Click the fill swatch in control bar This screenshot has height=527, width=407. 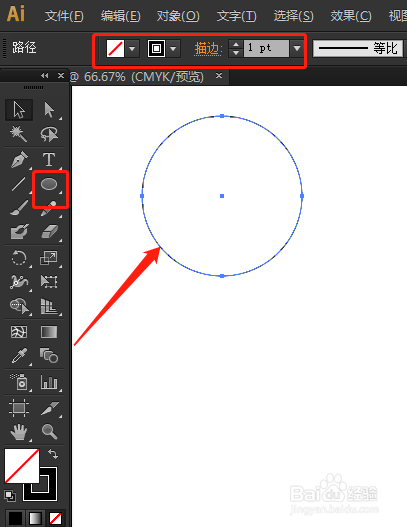[115, 49]
